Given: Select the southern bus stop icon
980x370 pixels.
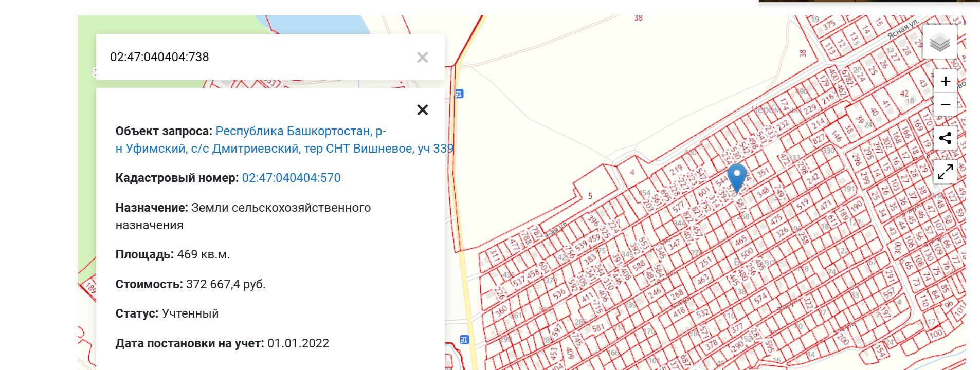Looking at the screenshot, I should [464, 340].
